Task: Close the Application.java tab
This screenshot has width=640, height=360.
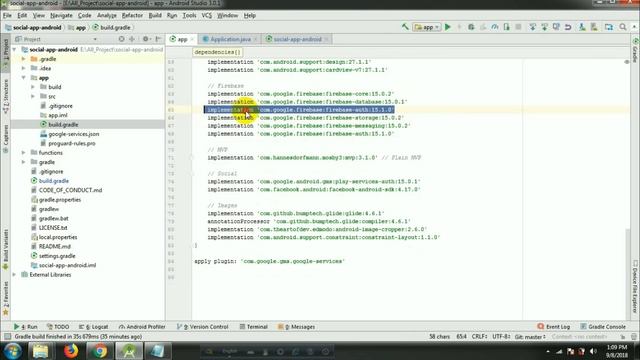Action: pos(256,40)
